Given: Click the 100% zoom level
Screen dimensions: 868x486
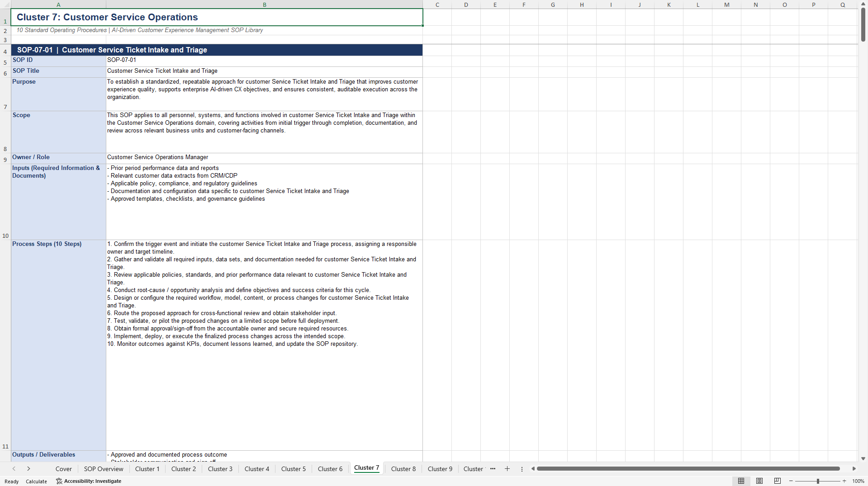Looking at the screenshot, I should pyautogui.click(x=858, y=481).
